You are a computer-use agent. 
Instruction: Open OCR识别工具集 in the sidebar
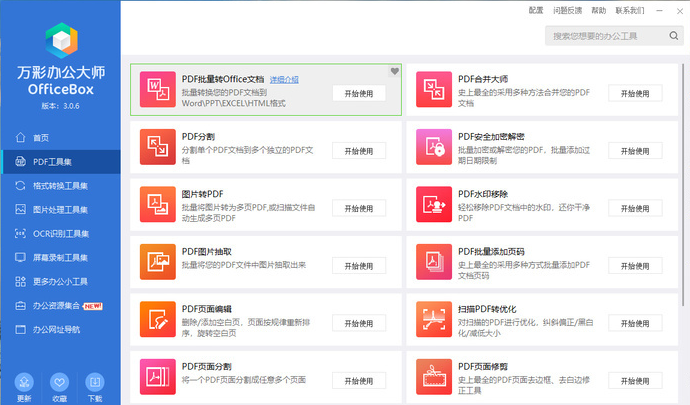click(60, 233)
